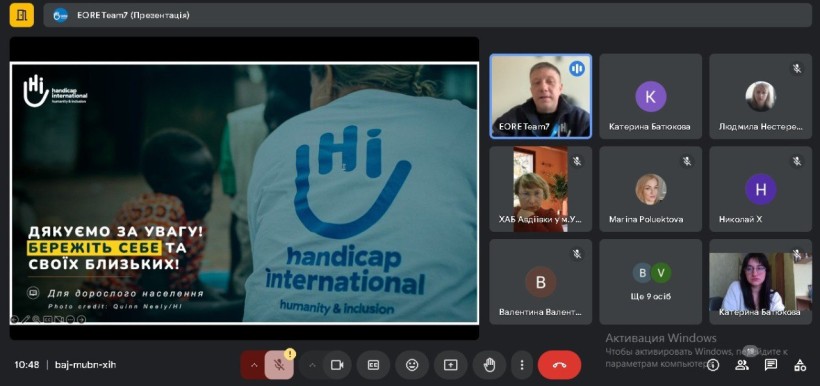Screen dimensions: 820x386
Task: Start presenting your screen
Action: 451,365
